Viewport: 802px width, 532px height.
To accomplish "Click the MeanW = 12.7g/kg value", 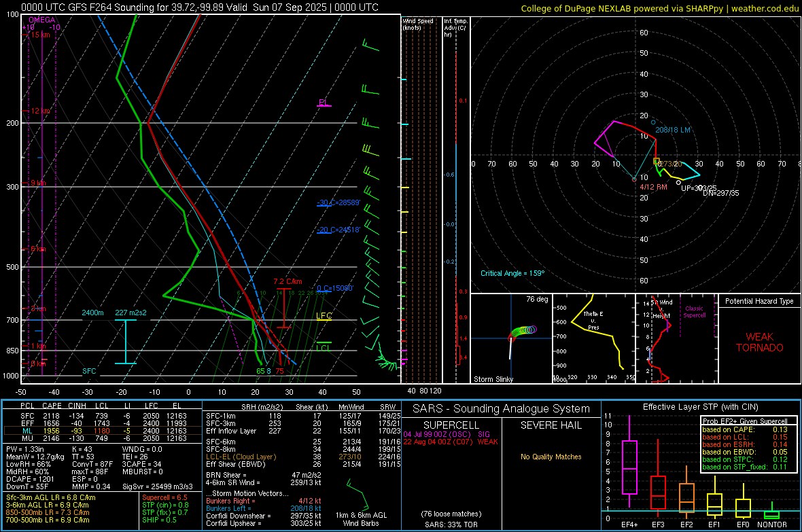I will click(35, 457).
